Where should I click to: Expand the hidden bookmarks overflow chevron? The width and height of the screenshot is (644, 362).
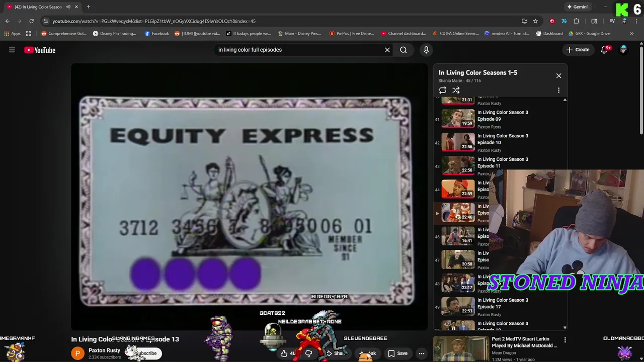(x=631, y=34)
